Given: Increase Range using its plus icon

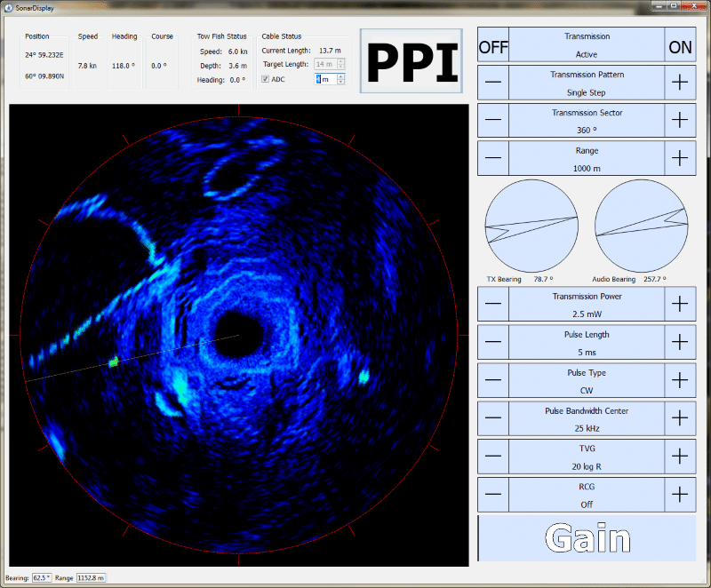Looking at the screenshot, I should [681, 157].
